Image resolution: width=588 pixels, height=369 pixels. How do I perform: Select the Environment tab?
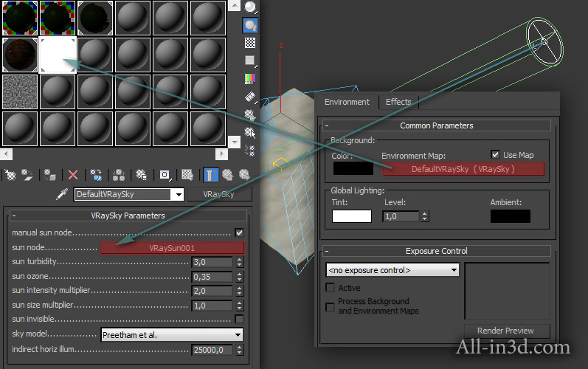tap(347, 102)
